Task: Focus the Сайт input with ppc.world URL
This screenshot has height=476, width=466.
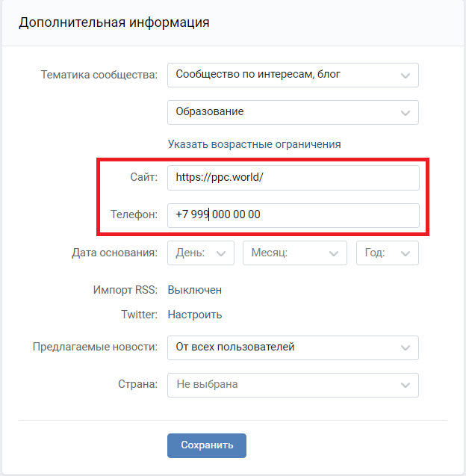Action: tap(293, 178)
